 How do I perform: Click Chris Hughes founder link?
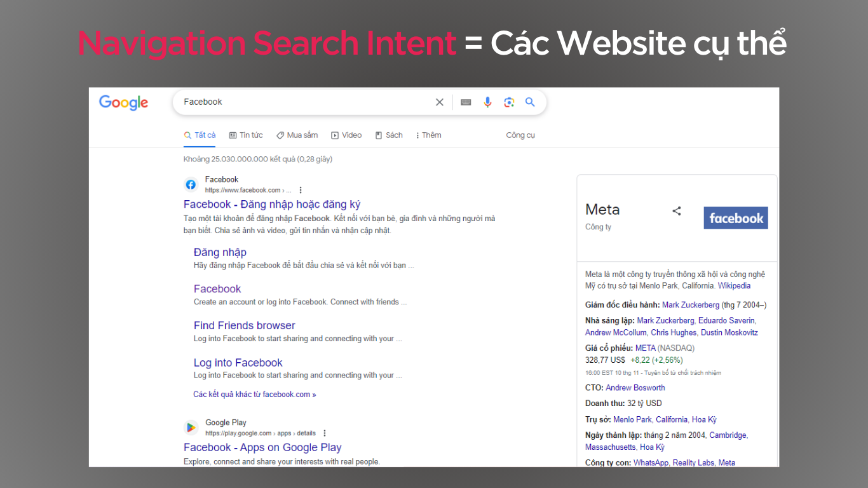pos(674,333)
